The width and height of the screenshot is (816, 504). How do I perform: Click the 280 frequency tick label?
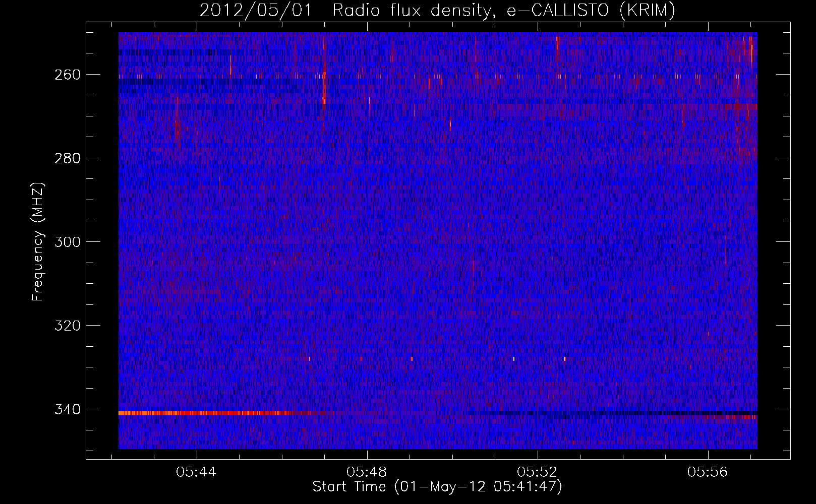(68, 158)
